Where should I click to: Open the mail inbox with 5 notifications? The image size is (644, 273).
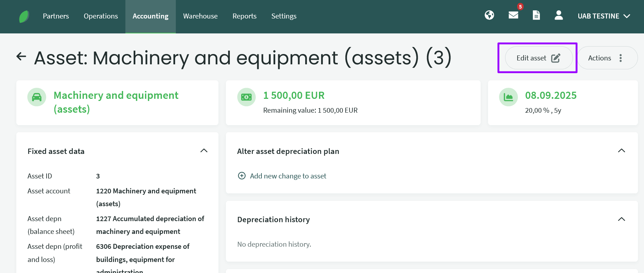coord(513,15)
